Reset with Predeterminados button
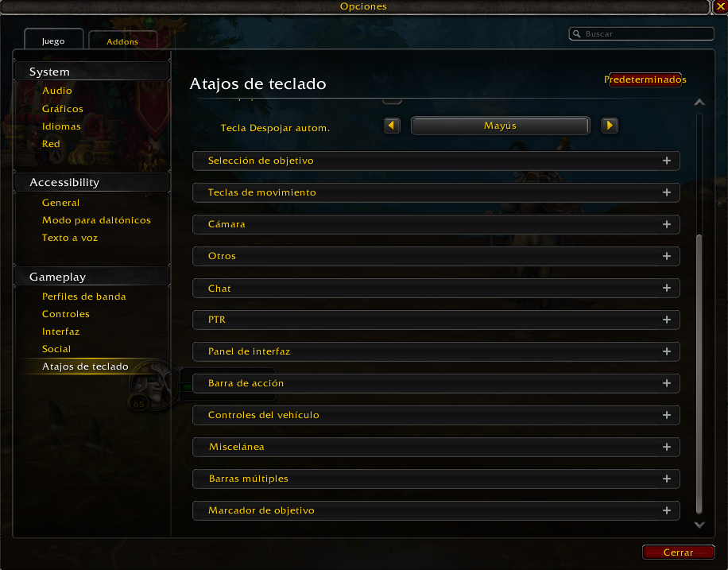The width and height of the screenshot is (728, 570). point(645,79)
